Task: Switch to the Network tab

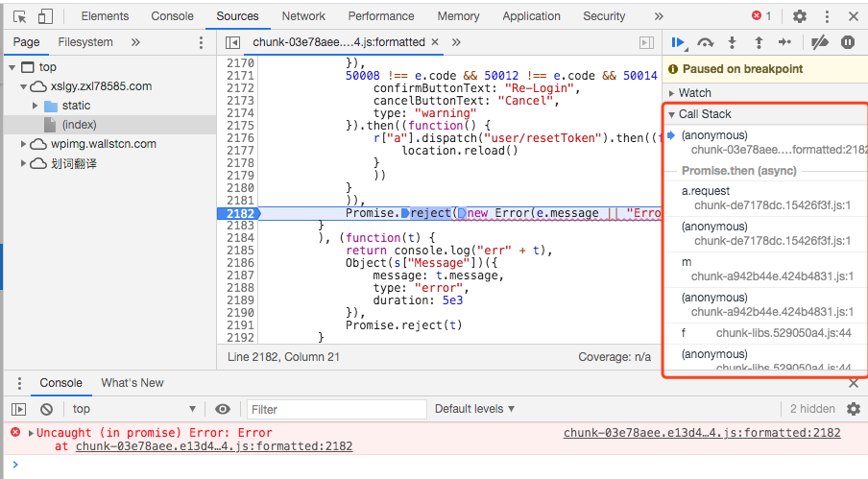Action: pyautogui.click(x=303, y=16)
